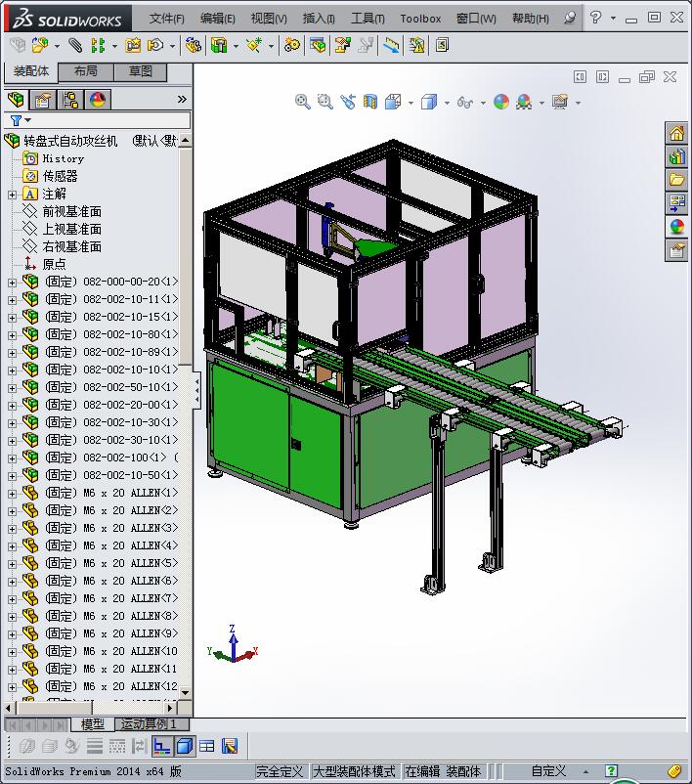This screenshot has width=692, height=784.
Task: Switch to the 布局 command tab
Action: click(86, 71)
